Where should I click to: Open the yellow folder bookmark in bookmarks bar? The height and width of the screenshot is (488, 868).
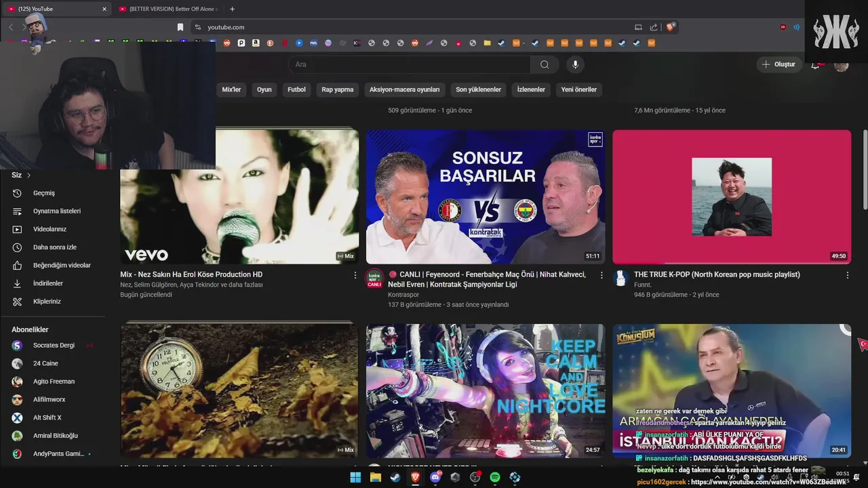(x=487, y=43)
